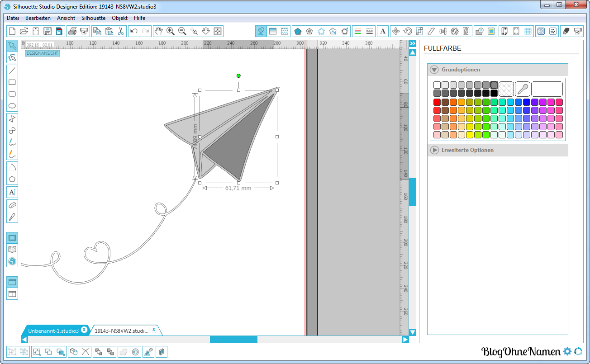The width and height of the screenshot is (590, 364).
Task: Collapse the Grundoptionen section
Action: coord(434,70)
